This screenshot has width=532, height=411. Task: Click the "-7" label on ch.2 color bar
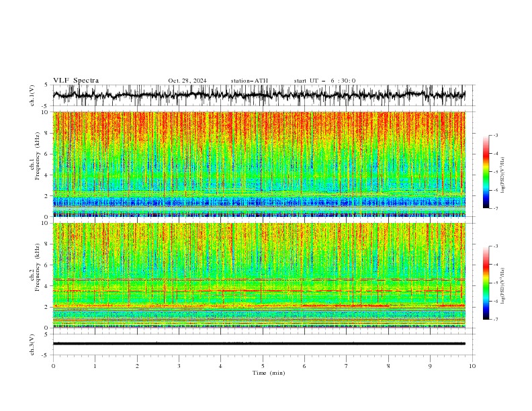point(496,319)
